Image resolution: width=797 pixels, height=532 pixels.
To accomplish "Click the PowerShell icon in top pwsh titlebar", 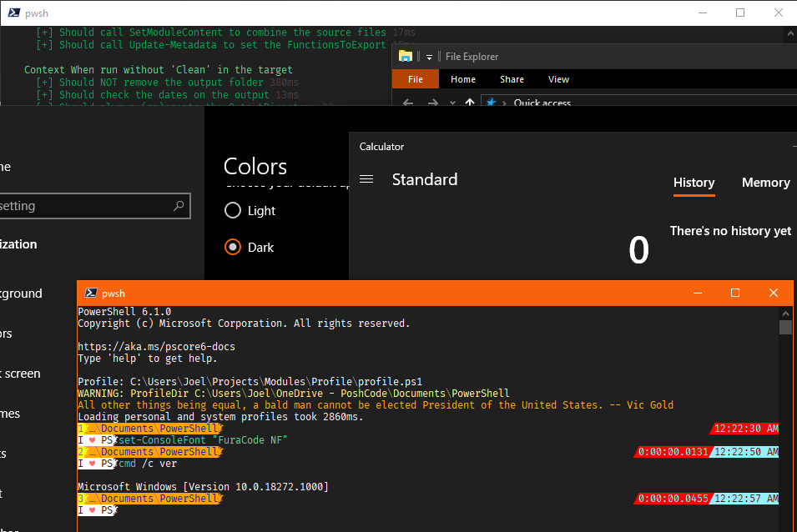I will (x=14, y=13).
